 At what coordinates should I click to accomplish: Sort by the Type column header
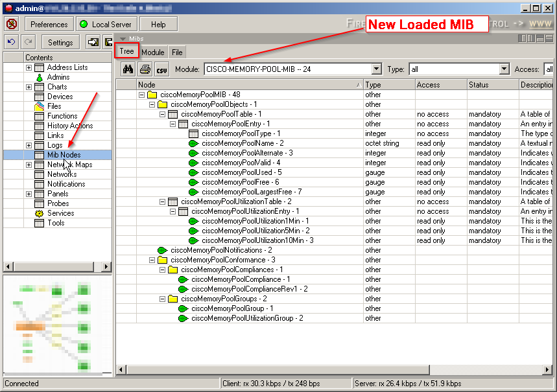(390, 84)
